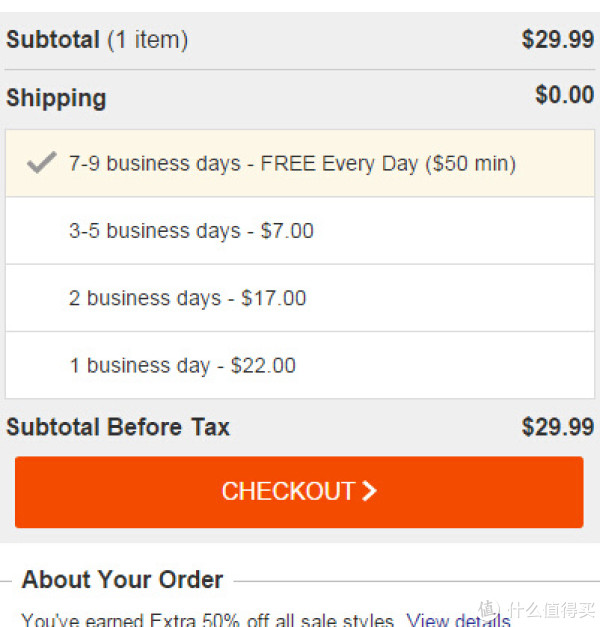This screenshot has height=627, width=600.
Task: Click the (1 item) count beside Subtotal
Action: pyautogui.click(x=148, y=40)
